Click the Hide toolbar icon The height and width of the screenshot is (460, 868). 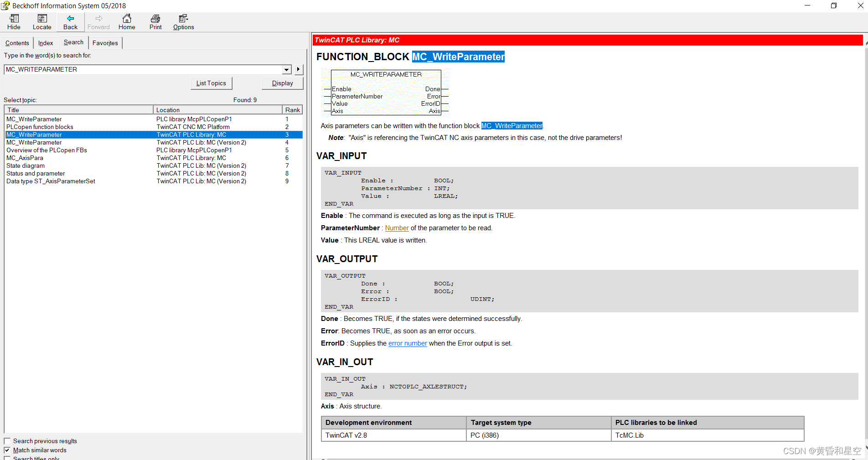(14, 22)
